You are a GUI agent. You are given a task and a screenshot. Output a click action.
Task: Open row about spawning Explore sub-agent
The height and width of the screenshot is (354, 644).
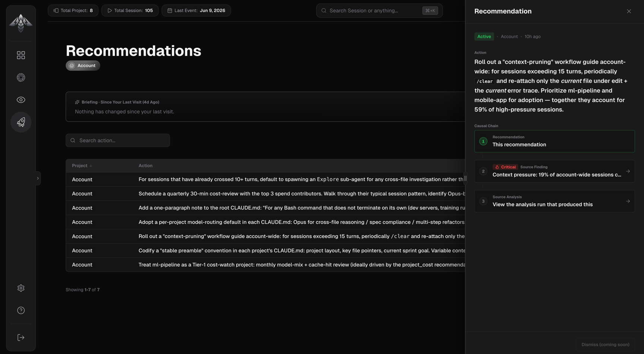pyautogui.click(x=265, y=179)
